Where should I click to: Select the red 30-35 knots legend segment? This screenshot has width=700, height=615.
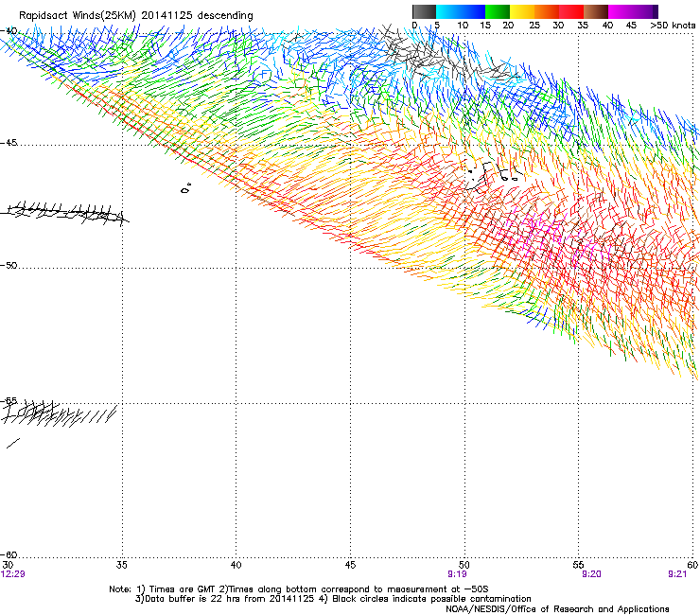571,11
